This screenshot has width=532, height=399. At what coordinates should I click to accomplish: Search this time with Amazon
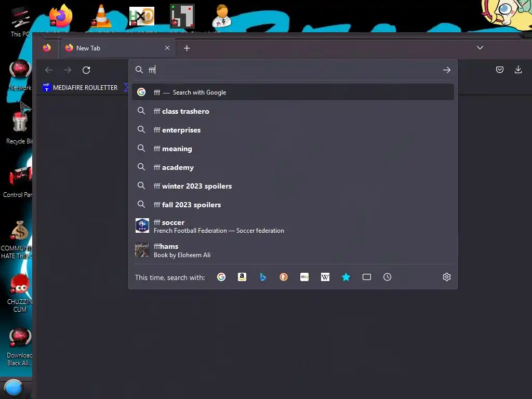[242, 277]
